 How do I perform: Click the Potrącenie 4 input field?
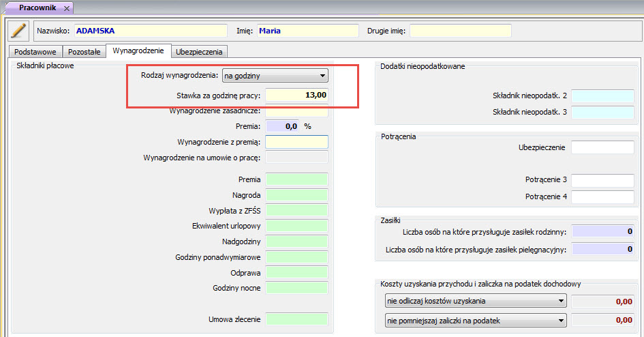[602, 197]
